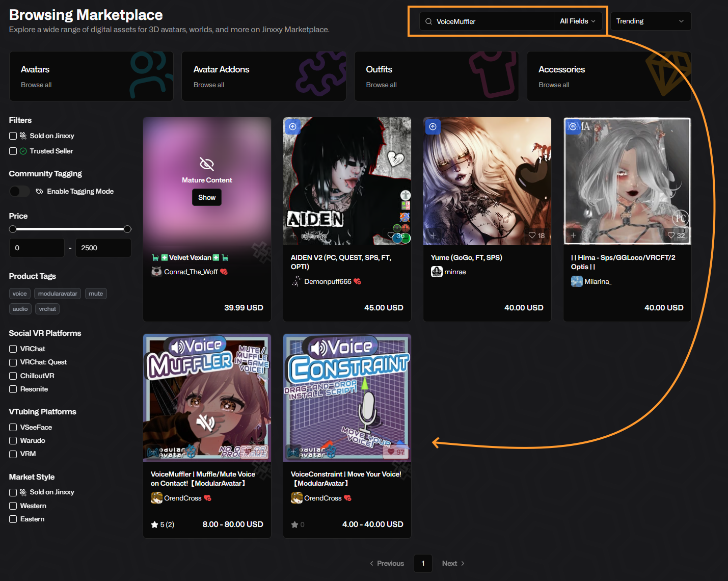Click the grey star icon on VoiceConstraint card
This screenshot has height=581, width=728.
tap(294, 524)
